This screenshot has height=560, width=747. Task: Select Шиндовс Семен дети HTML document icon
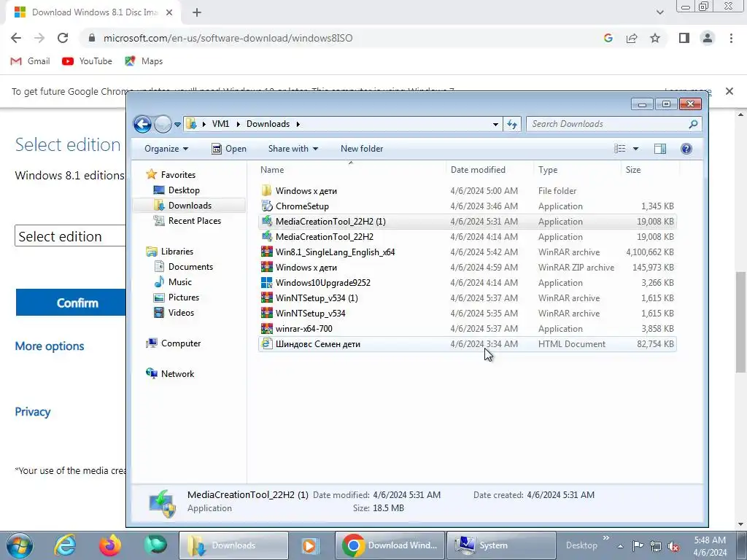point(267,344)
